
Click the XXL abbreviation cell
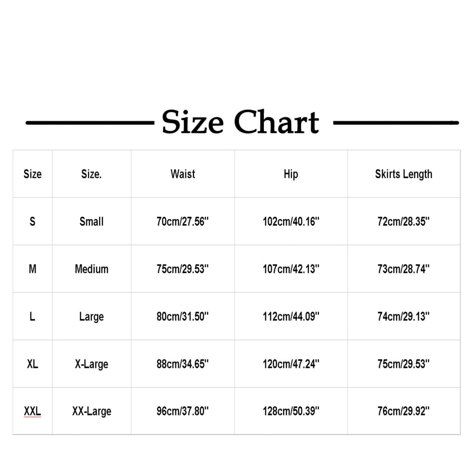point(33,411)
